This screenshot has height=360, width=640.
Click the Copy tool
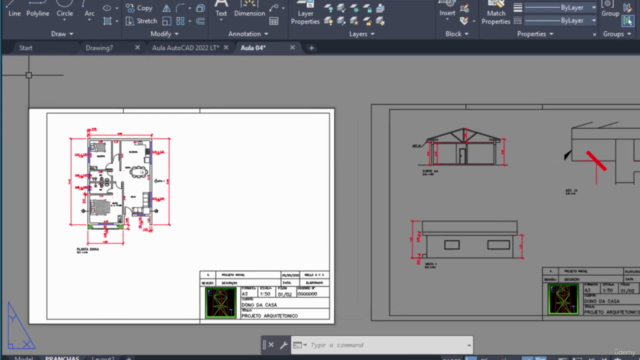(139, 8)
